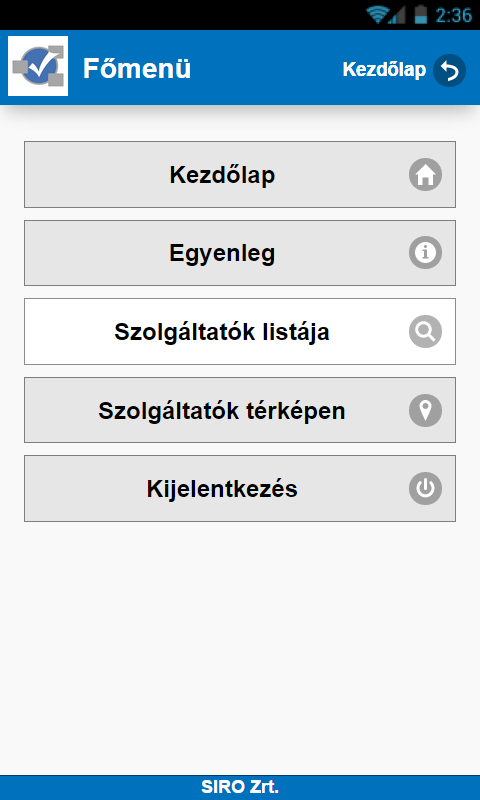Click the home icon on Kezdőlap row
Screen dimensions: 480x800
425,174
